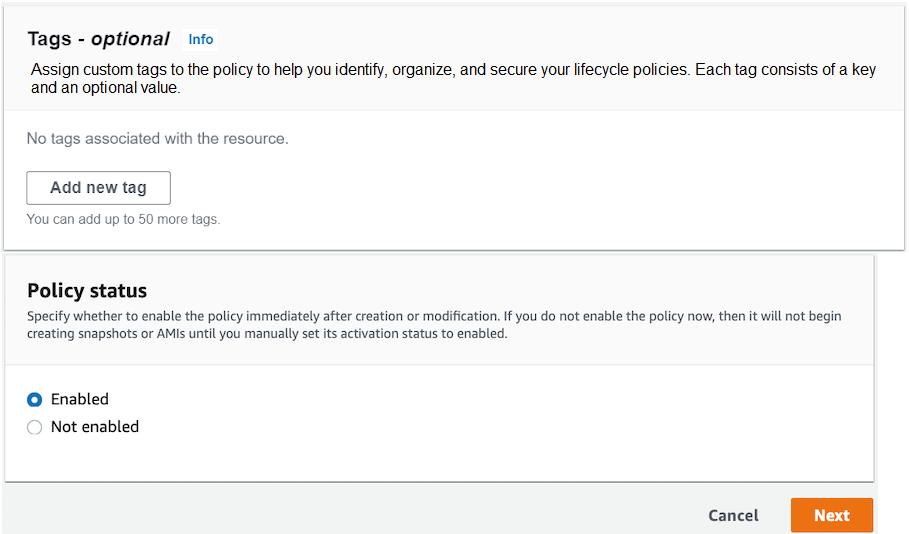The width and height of the screenshot is (909, 534).
Task: Click the Add new tag button
Action: [98, 188]
